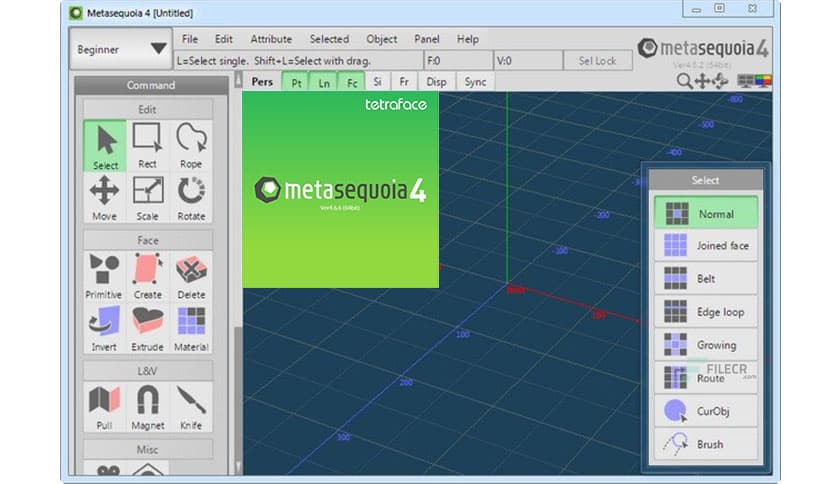This screenshot has width=836, height=484.
Task: Click the zoom magnifier view icon
Action: pos(684,81)
